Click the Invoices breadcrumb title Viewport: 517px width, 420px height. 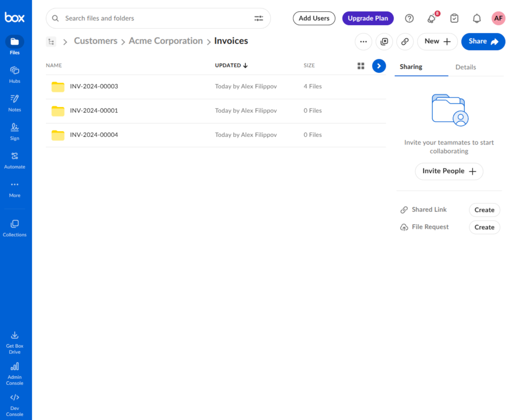point(231,41)
